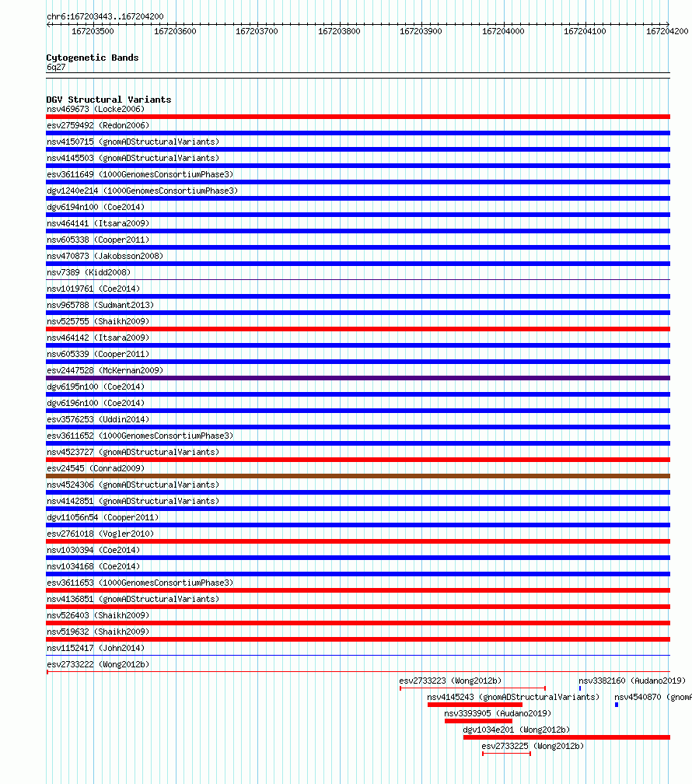
Task: Select the nsv464141 (Itsara2009) label
Action: pos(98,223)
